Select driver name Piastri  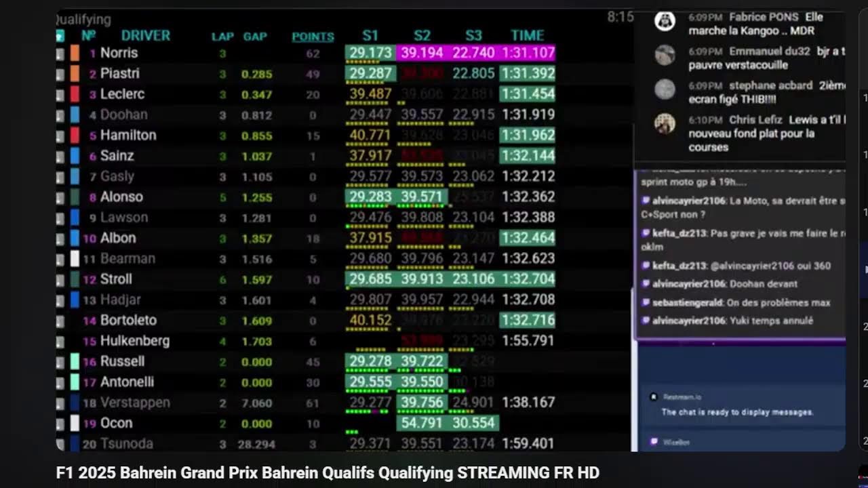pos(119,73)
